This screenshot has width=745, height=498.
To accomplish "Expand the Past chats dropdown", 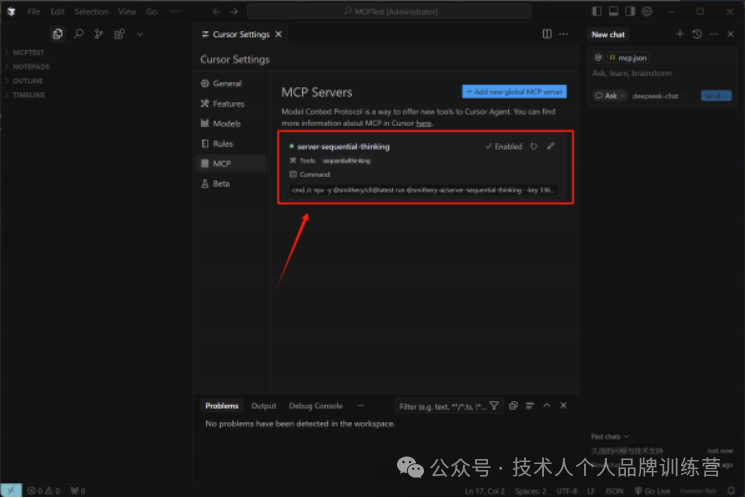I will [x=610, y=436].
